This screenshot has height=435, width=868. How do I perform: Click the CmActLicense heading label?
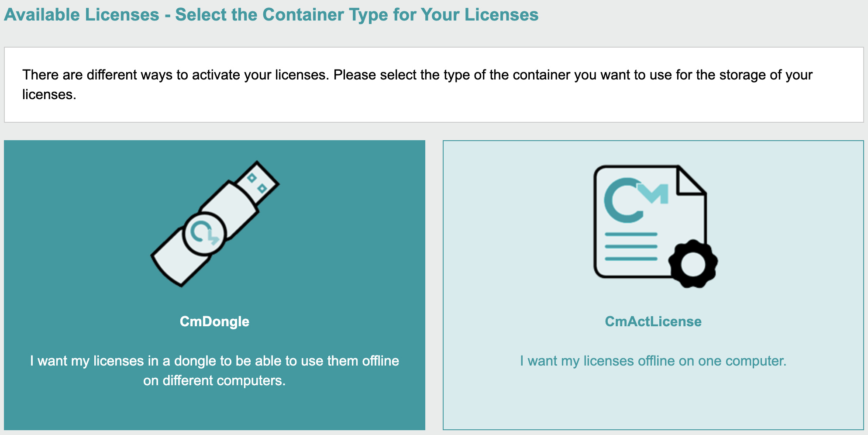click(x=653, y=321)
